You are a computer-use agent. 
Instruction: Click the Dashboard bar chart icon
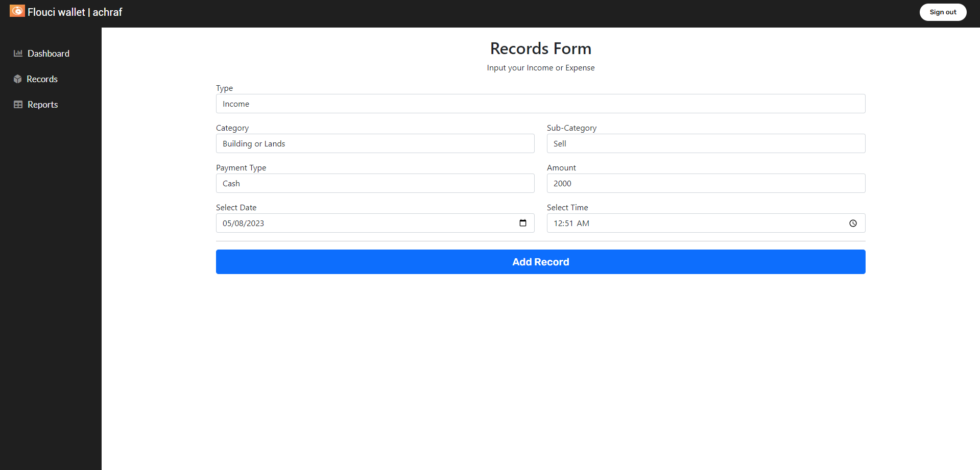point(18,53)
